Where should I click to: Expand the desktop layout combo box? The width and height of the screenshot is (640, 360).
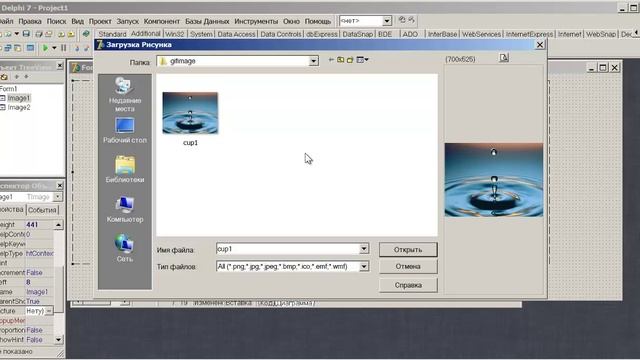pyautogui.click(x=387, y=20)
